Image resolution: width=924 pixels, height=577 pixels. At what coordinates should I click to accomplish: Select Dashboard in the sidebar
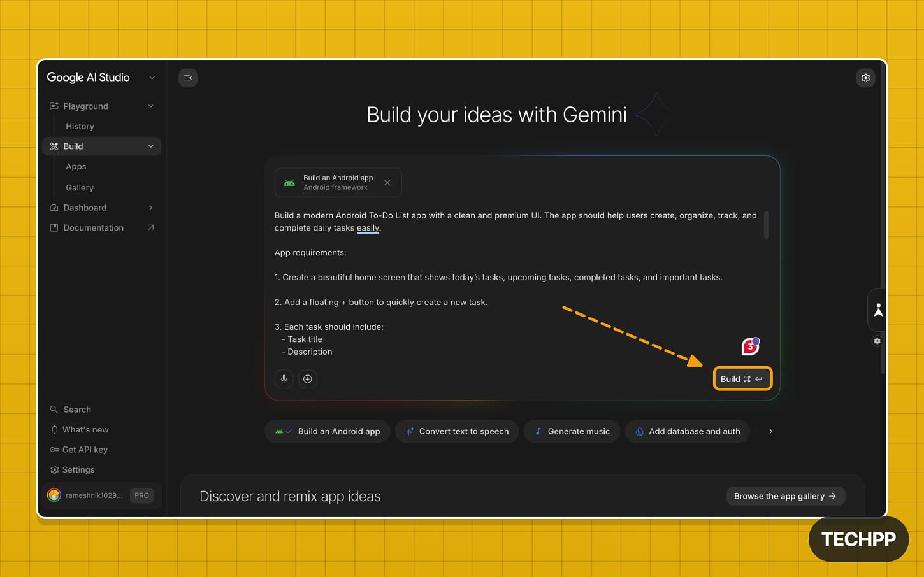pos(85,208)
